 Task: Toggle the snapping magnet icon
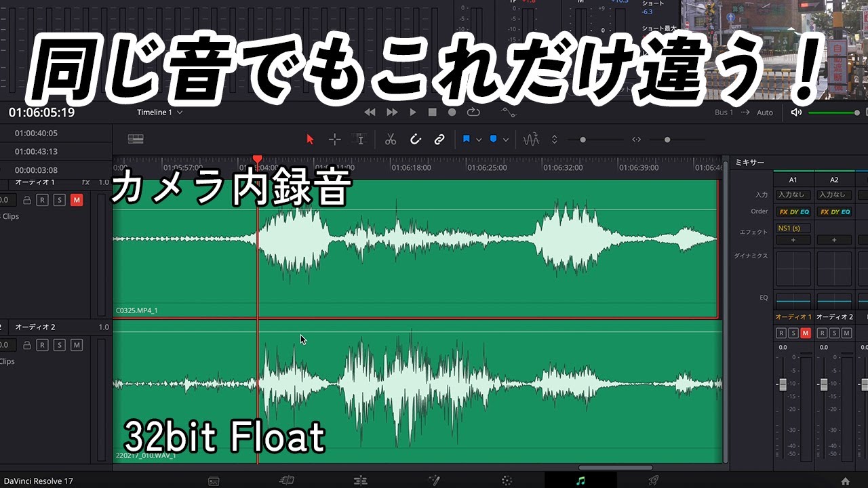click(x=416, y=139)
